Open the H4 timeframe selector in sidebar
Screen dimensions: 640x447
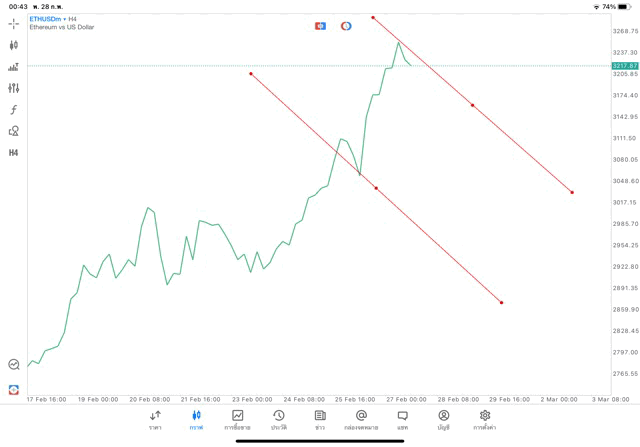14,153
